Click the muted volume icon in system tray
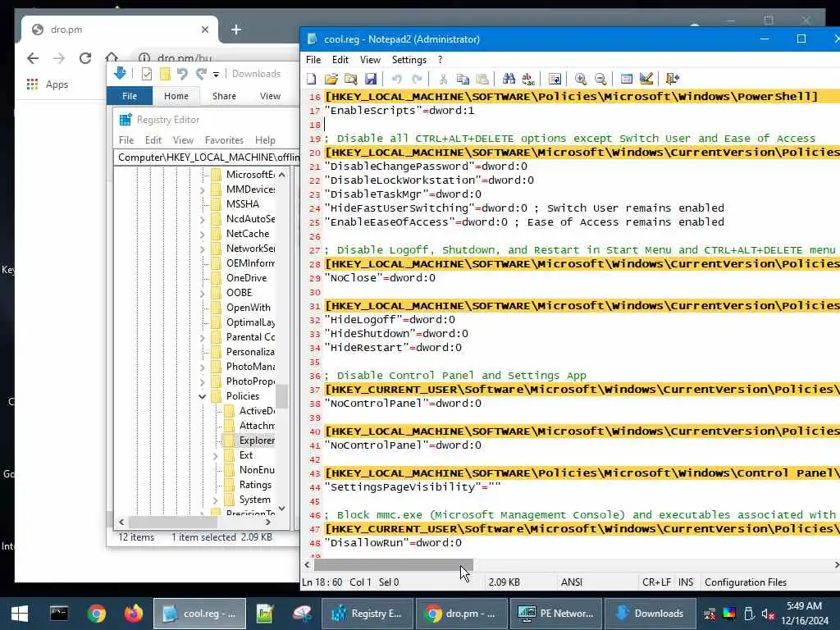 (768, 614)
